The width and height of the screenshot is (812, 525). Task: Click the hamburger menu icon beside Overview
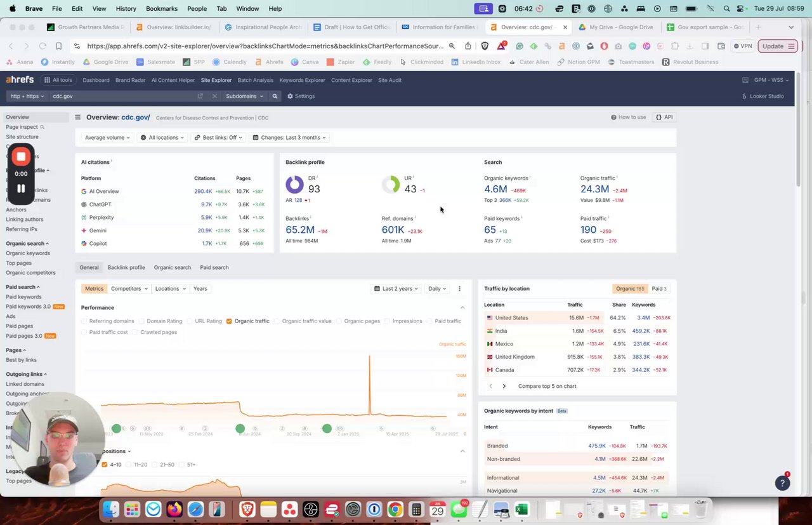pyautogui.click(x=77, y=117)
